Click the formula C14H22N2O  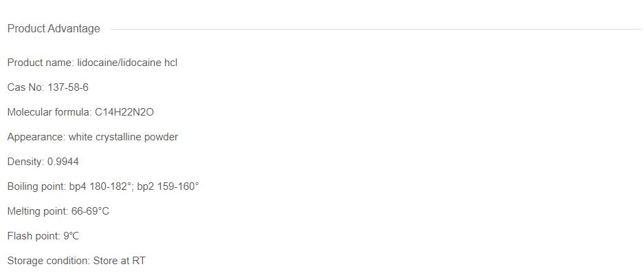[x=124, y=112]
